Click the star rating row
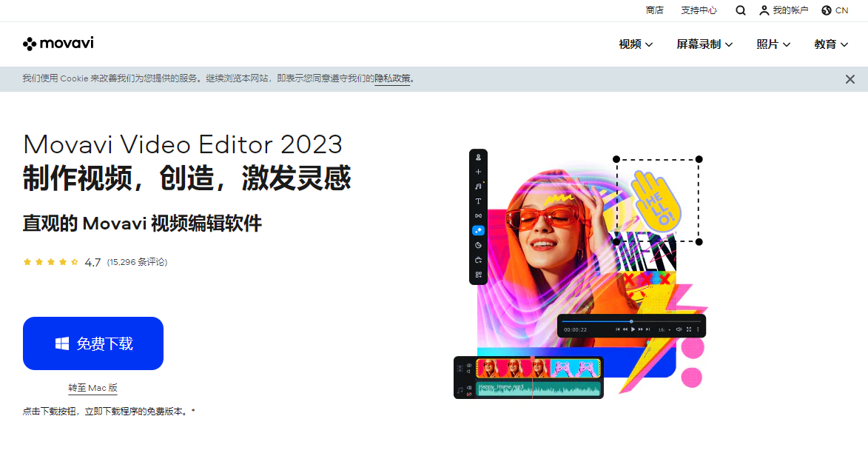This screenshot has height=453, width=868. (x=51, y=262)
